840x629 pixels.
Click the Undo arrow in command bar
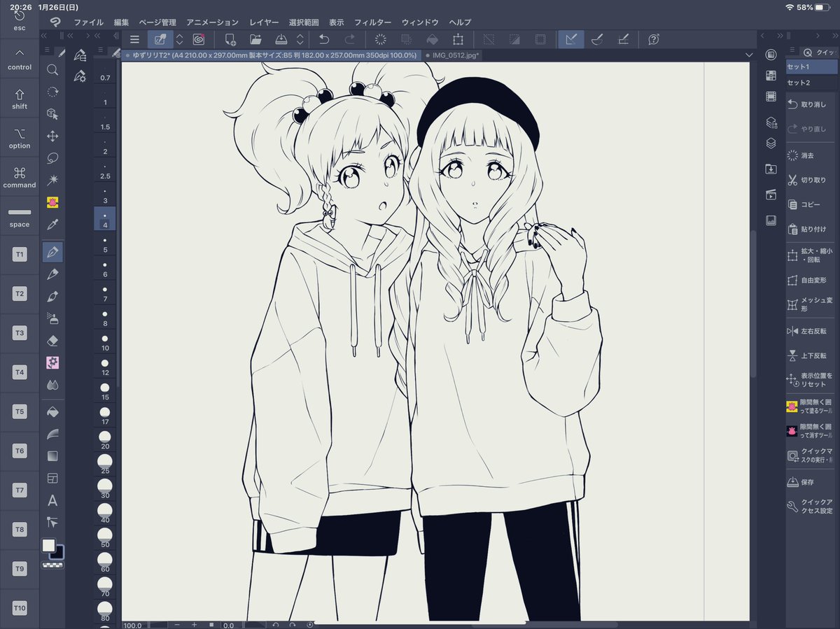coord(323,40)
